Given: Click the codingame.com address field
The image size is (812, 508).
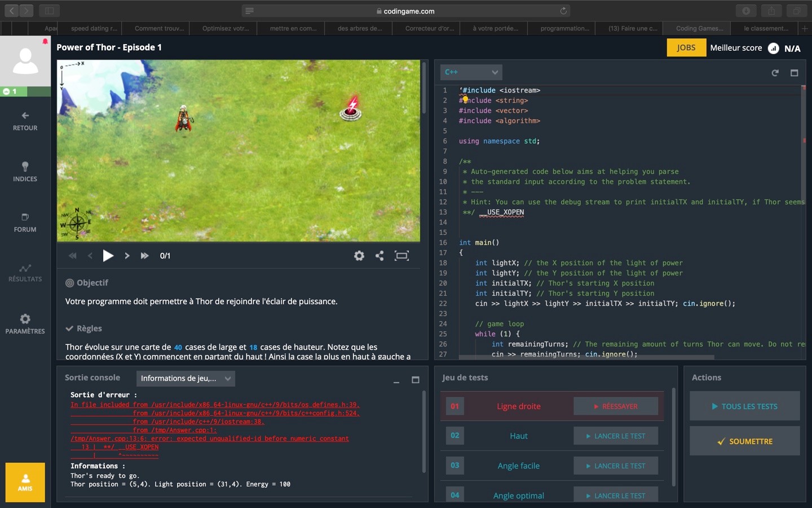Looking at the screenshot, I should 406,11.
